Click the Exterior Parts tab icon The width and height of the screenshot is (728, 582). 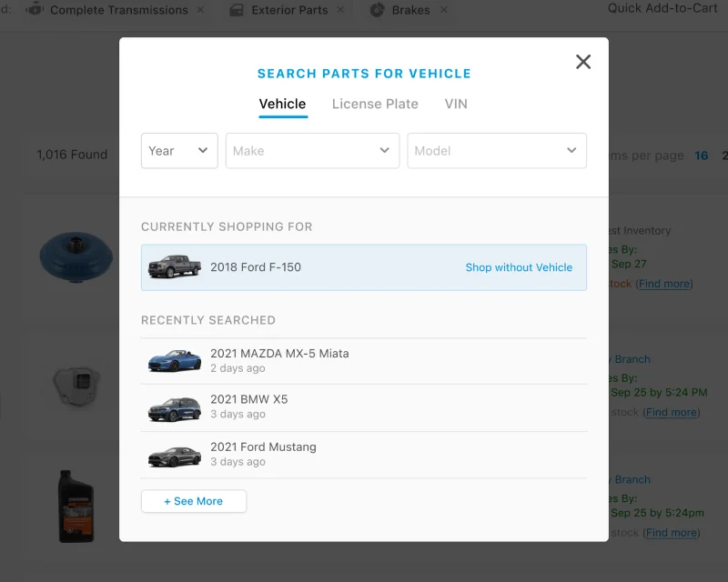coord(237,10)
